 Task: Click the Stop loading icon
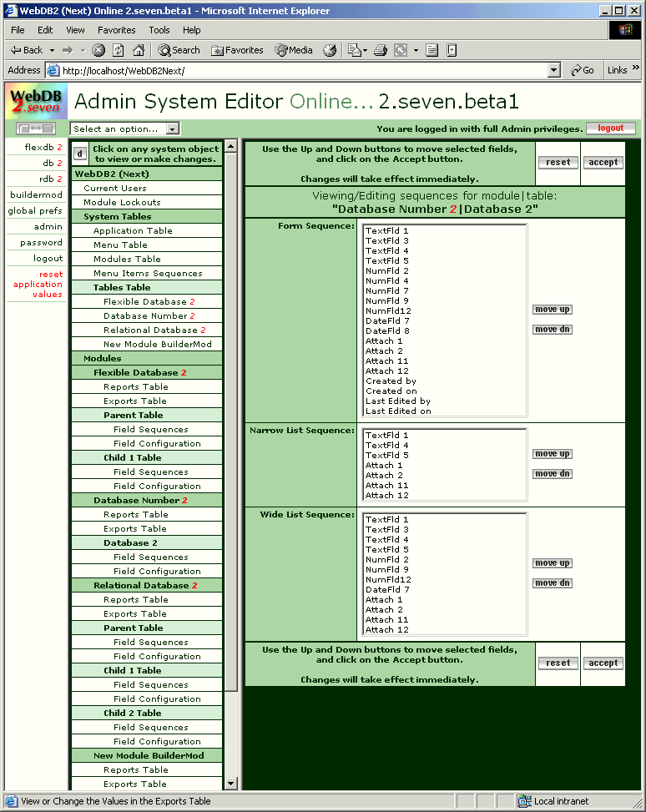click(98, 50)
